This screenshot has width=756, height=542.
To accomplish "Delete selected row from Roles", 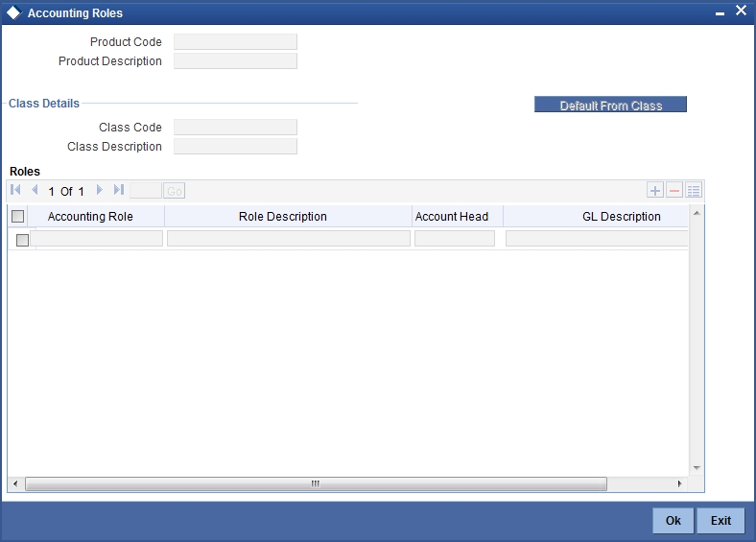I will pos(674,191).
